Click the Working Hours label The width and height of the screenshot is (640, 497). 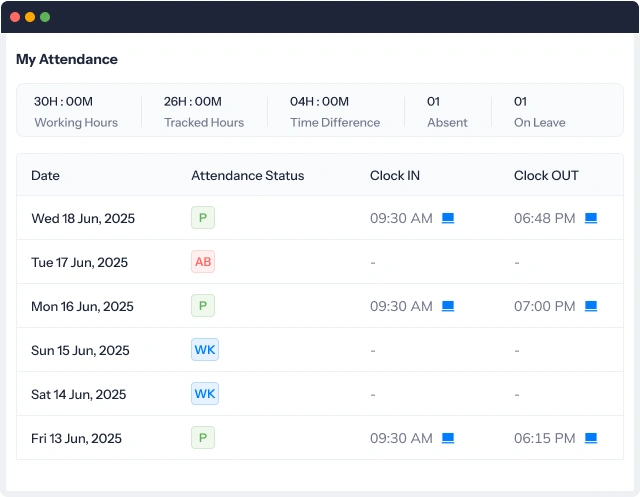[x=76, y=122]
